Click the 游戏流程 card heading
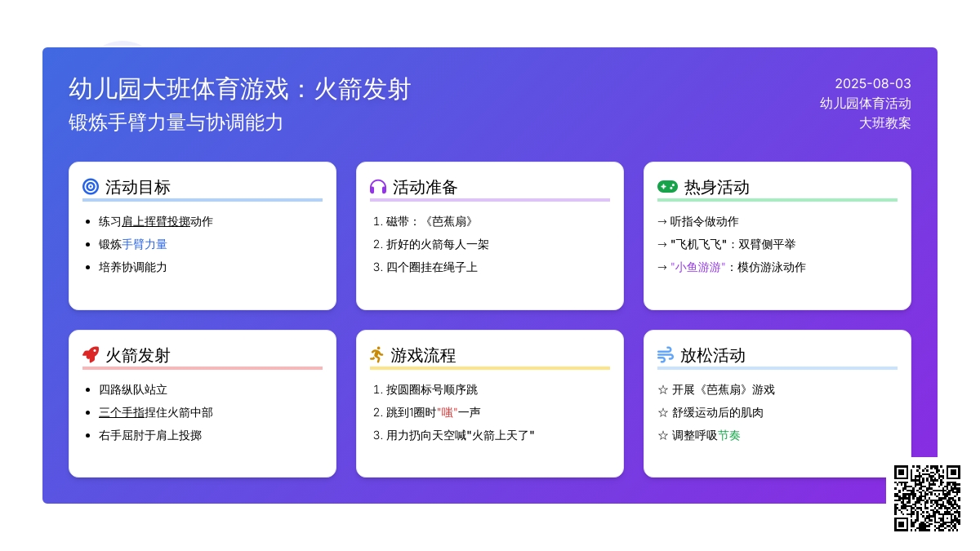 423,355
